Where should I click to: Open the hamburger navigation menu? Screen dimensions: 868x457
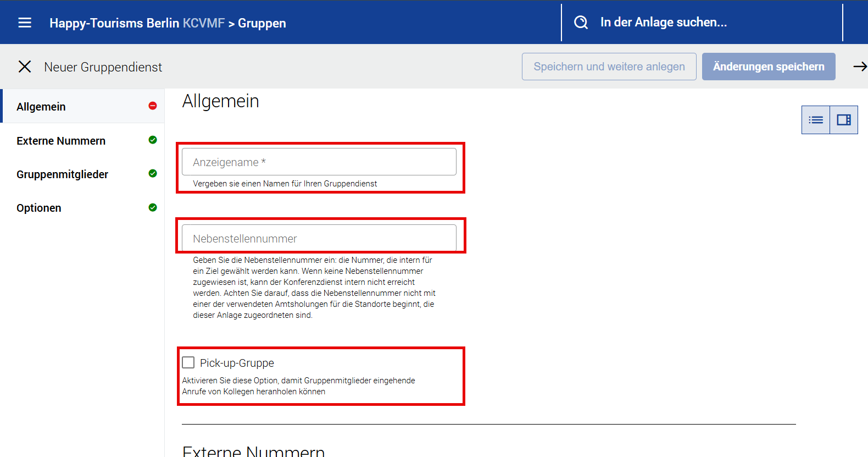[x=25, y=23]
